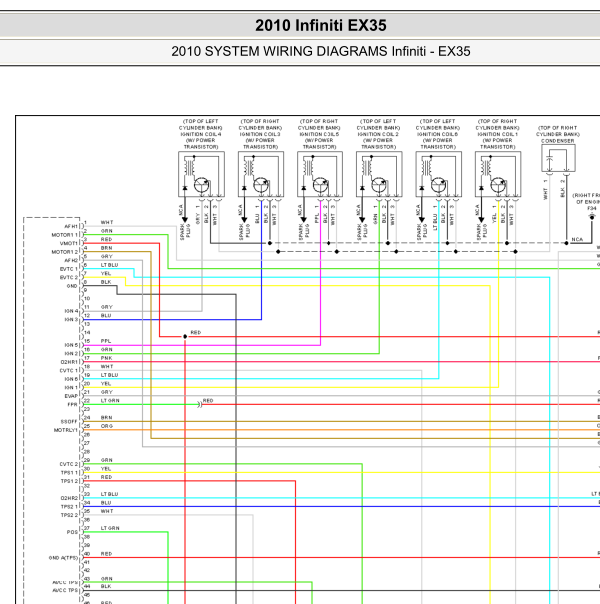Screen dimensions: 600x604
Task: Click the Ignition Coil 4 transistor symbol
Action: (x=201, y=185)
